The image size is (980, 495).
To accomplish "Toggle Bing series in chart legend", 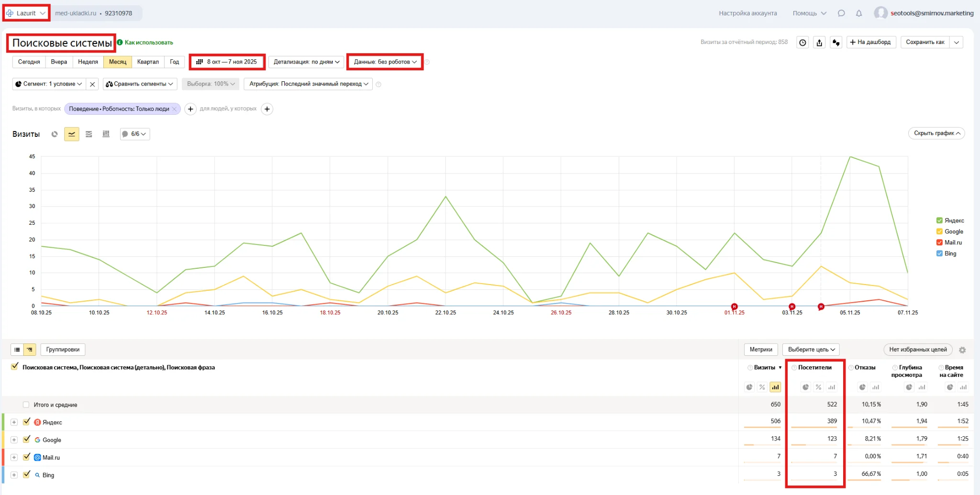I will pos(939,253).
